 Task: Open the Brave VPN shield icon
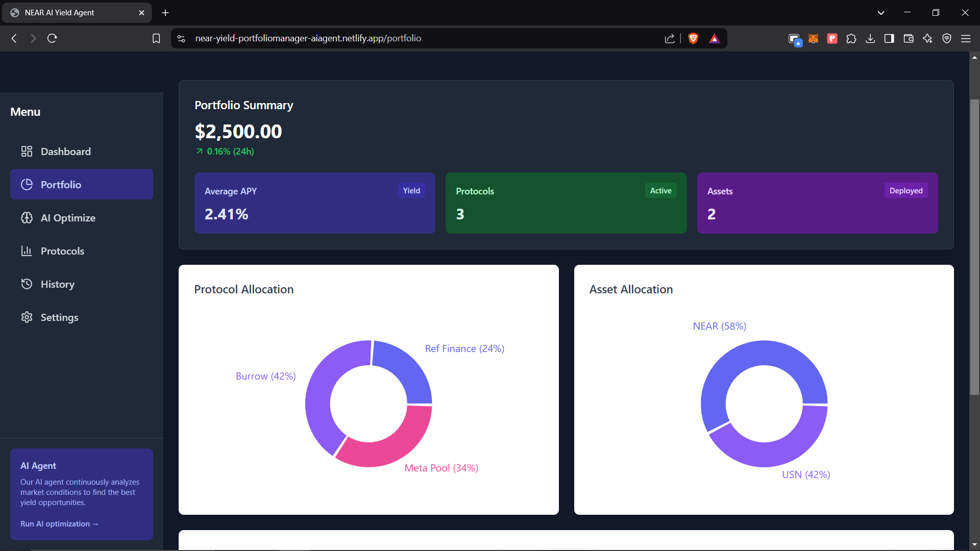947,38
